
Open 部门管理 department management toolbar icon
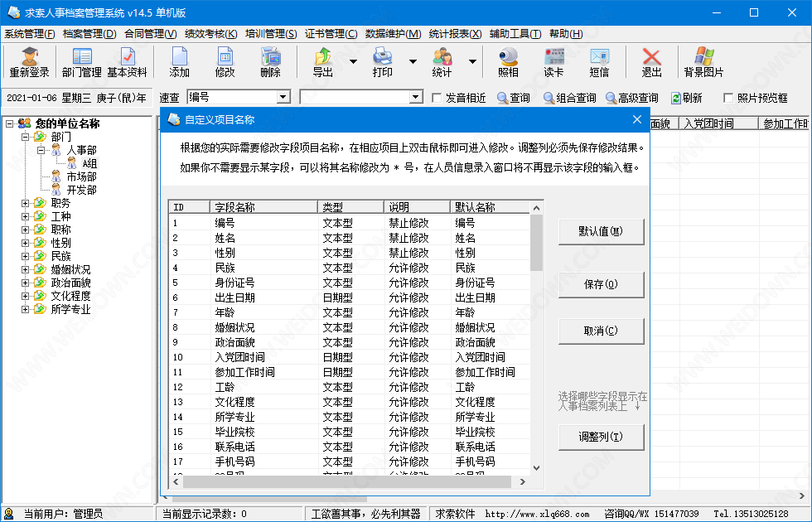coord(82,62)
